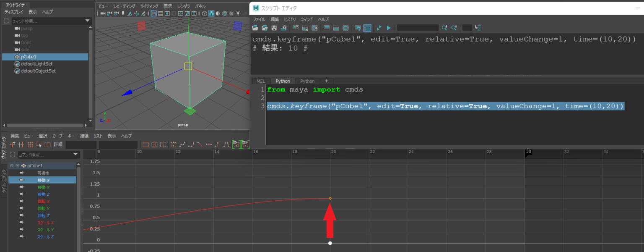Toggle the grid display icon in the viewport
This screenshot has width=644, height=252.
click(153, 14)
